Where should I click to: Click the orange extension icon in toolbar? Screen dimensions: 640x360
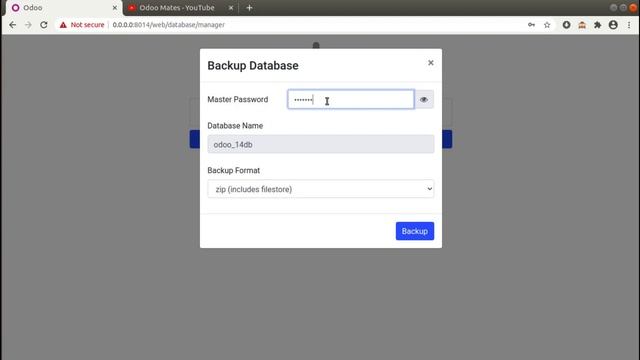click(582, 25)
